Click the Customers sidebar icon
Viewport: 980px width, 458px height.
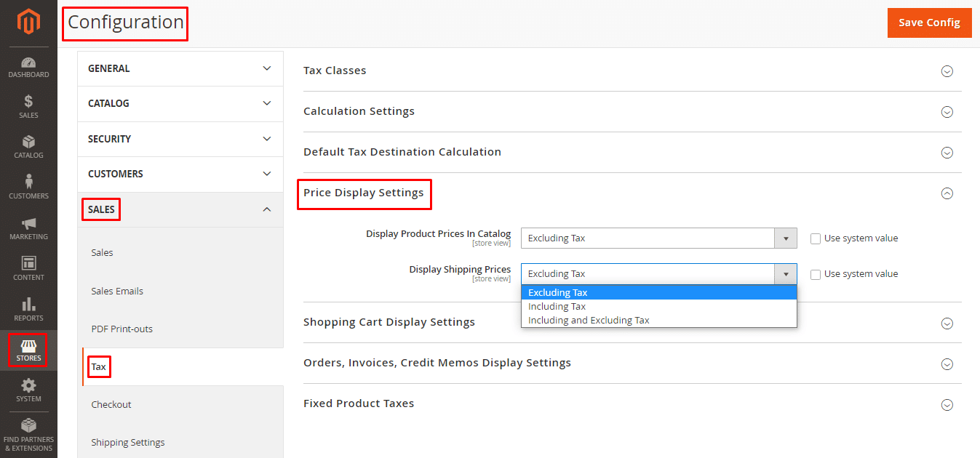(x=28, y=187)
